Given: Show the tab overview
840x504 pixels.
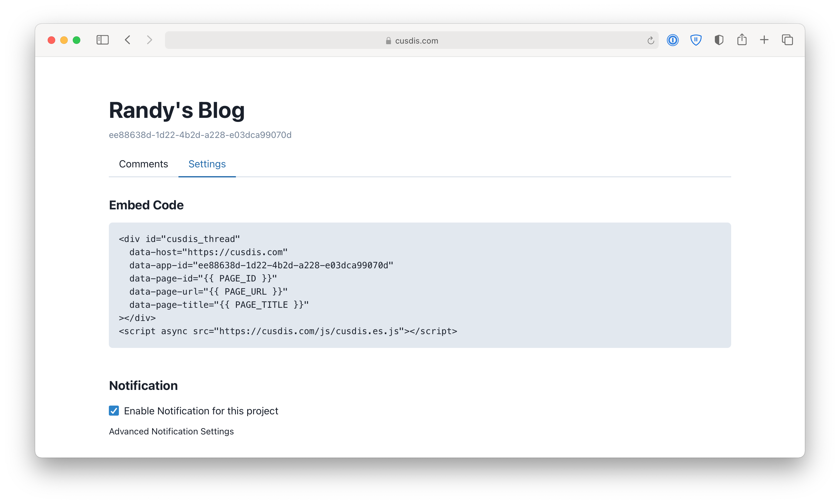Looking at the screenshot, I should pyautogui.click(x=787, y=40).
